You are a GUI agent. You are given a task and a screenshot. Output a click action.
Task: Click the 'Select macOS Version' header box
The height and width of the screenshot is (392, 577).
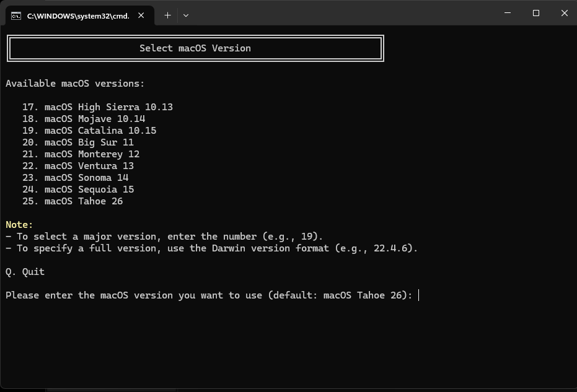tap(195, 48)
